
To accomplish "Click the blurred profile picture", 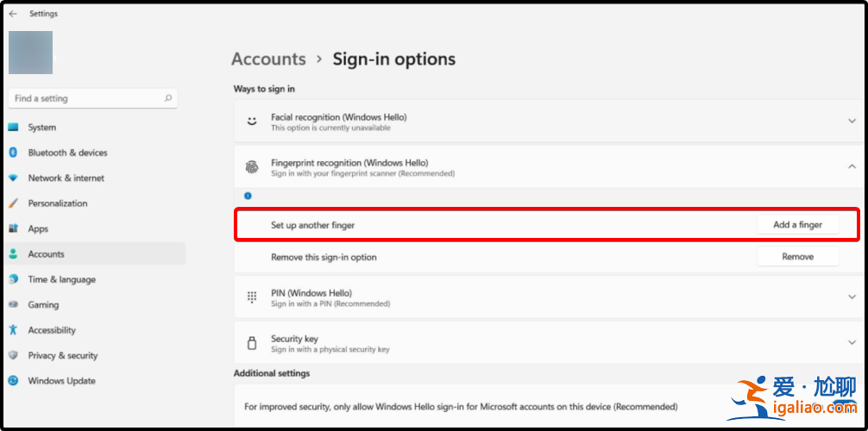I will coord(31,53).
